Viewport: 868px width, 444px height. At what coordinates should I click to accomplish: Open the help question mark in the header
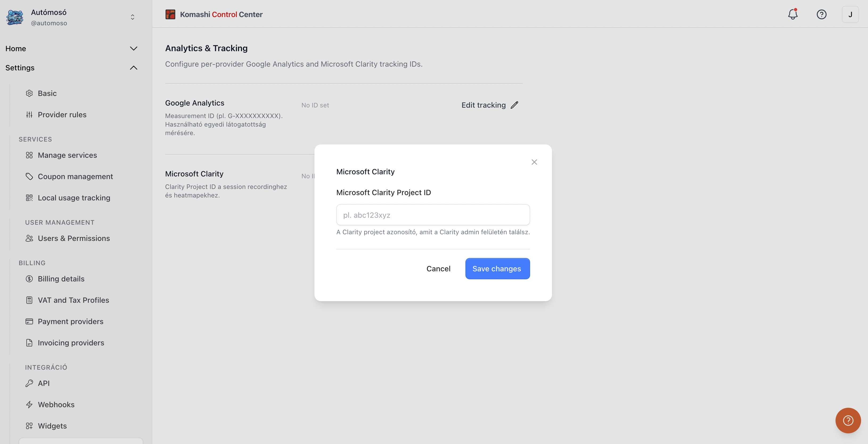(x=821, y=14)
